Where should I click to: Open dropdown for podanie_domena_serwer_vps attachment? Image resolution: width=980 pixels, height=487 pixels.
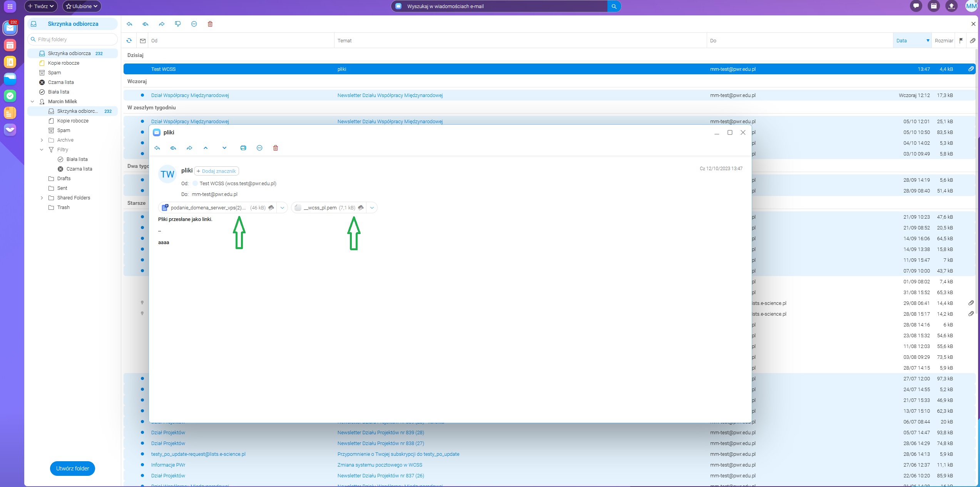point(282,208)
